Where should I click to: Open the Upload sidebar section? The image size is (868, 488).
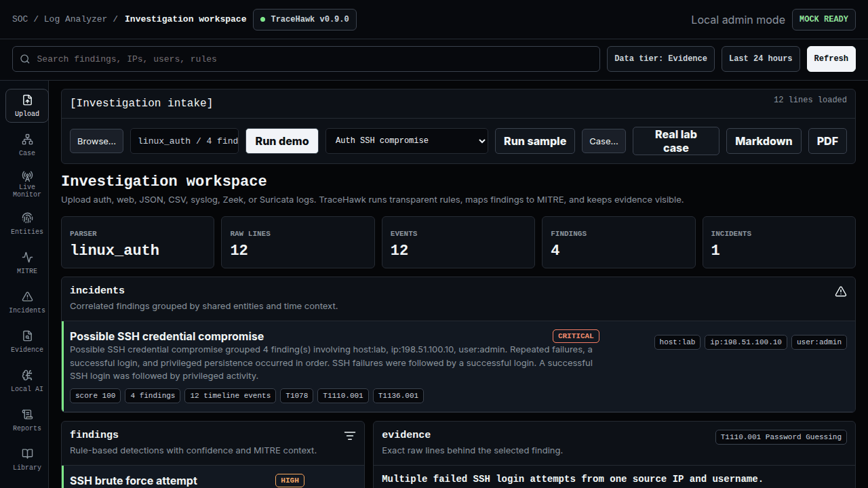pos(27,106)
